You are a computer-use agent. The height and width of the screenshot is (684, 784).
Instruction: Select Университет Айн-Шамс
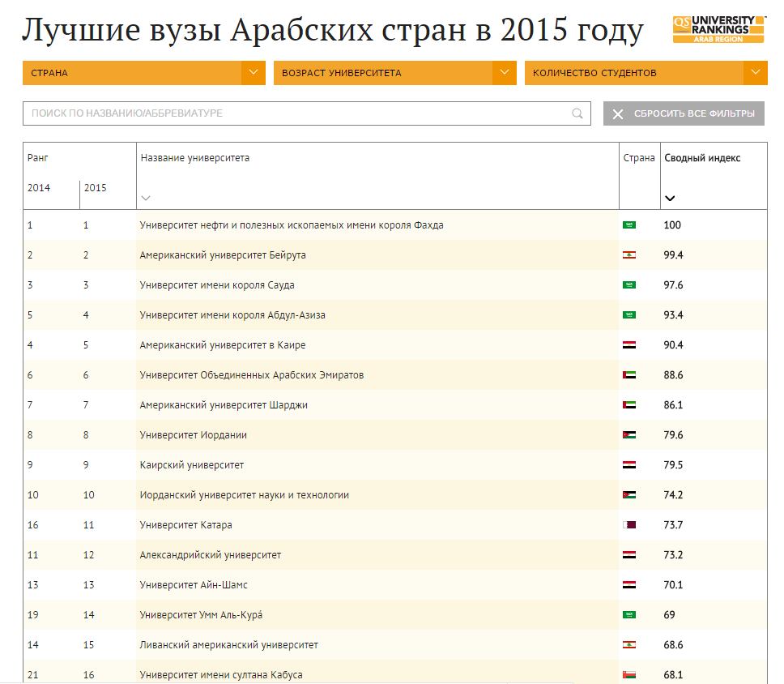194,585
